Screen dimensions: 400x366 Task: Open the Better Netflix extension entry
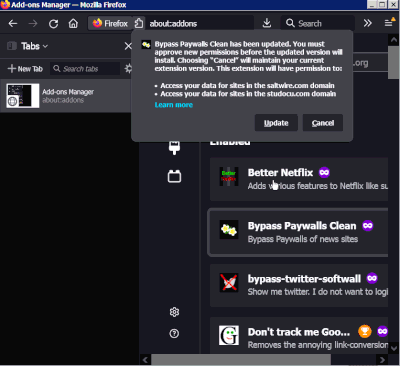pyautogui.click(x=299, y=179)
